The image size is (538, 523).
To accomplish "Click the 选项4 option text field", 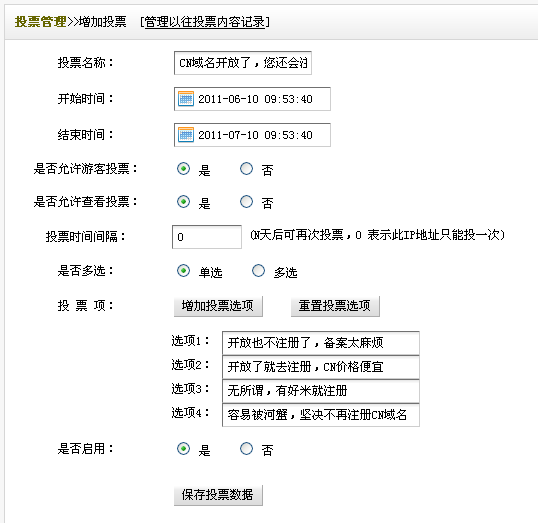I will tap(321, 415).
